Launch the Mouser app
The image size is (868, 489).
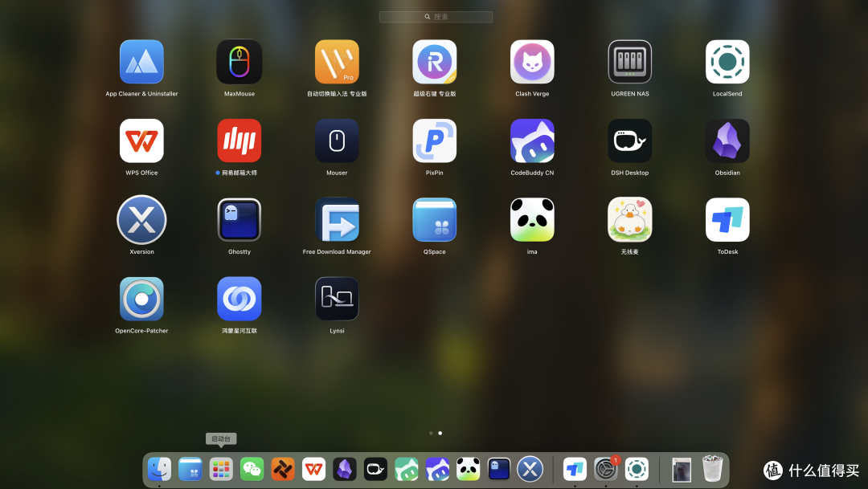(x=337, y=141)
